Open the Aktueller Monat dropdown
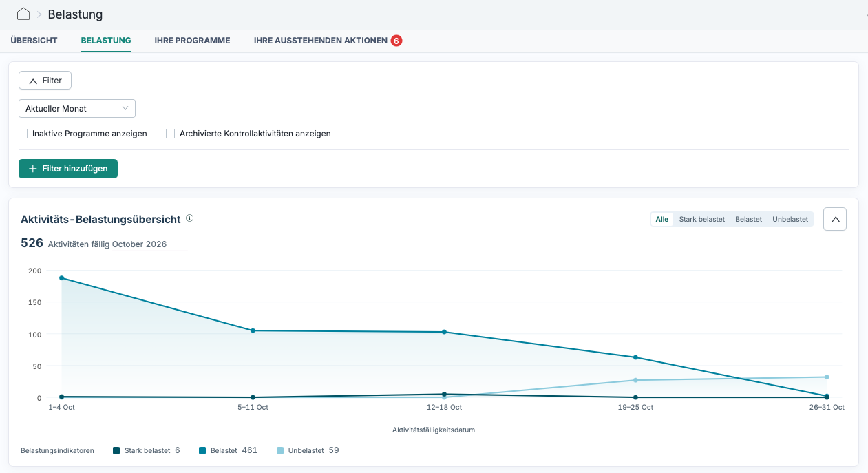 point(77,109)
